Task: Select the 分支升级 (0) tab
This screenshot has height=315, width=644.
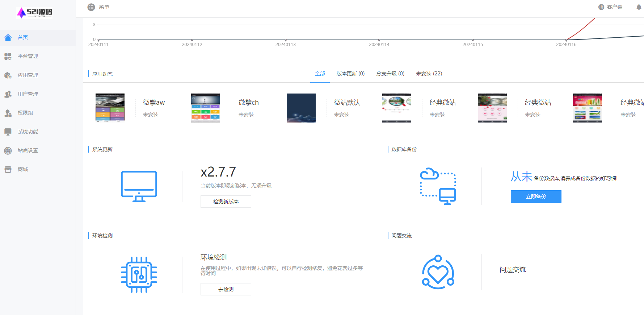Action: [x=390, y=74]
